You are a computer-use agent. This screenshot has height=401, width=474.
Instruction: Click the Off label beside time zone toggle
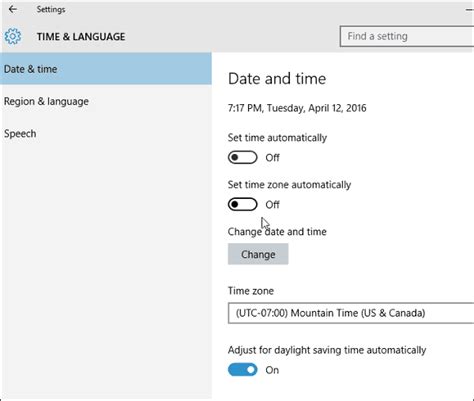tap(272, 205)
